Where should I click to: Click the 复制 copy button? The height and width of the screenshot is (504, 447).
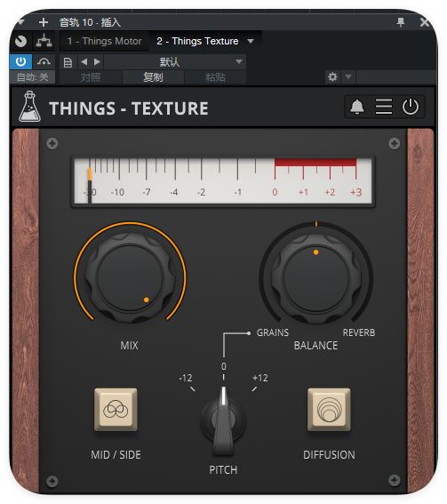(153, 77)
